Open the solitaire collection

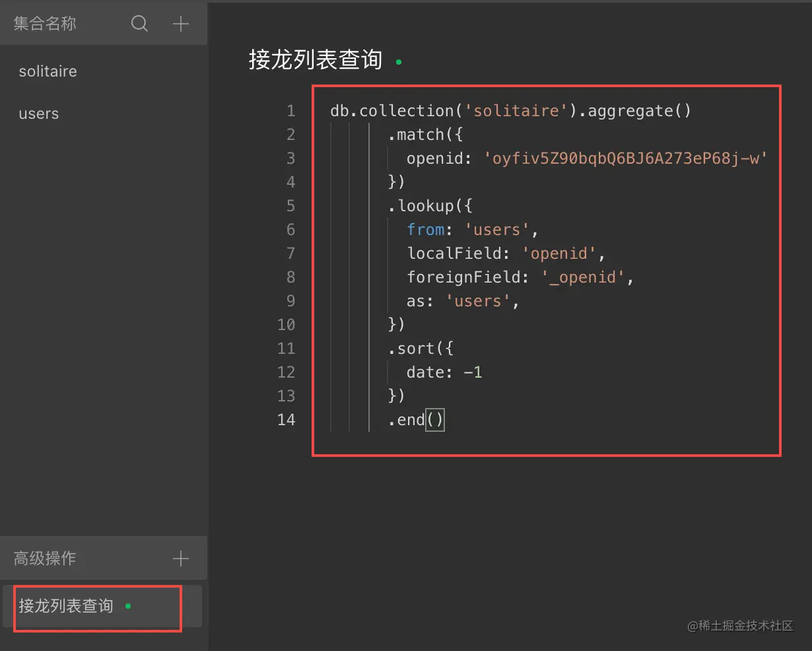[x=48, y=71]
